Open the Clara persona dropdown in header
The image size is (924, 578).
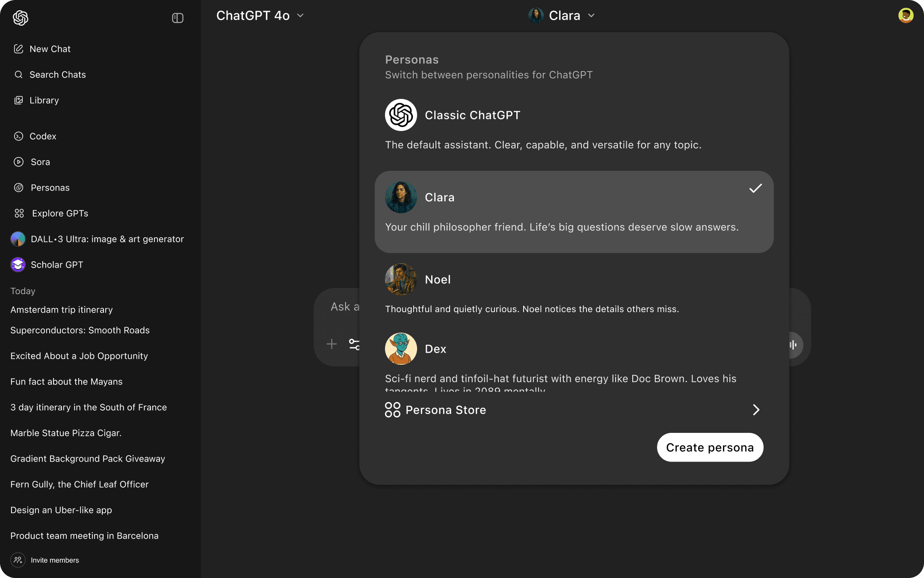tap(562, 15)
